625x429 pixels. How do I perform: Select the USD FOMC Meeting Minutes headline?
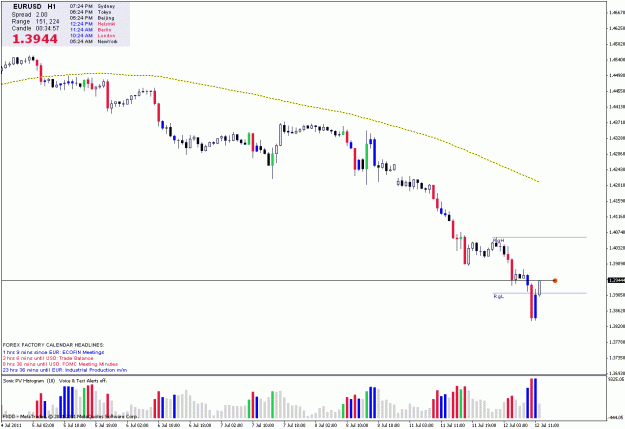(60, 364)
